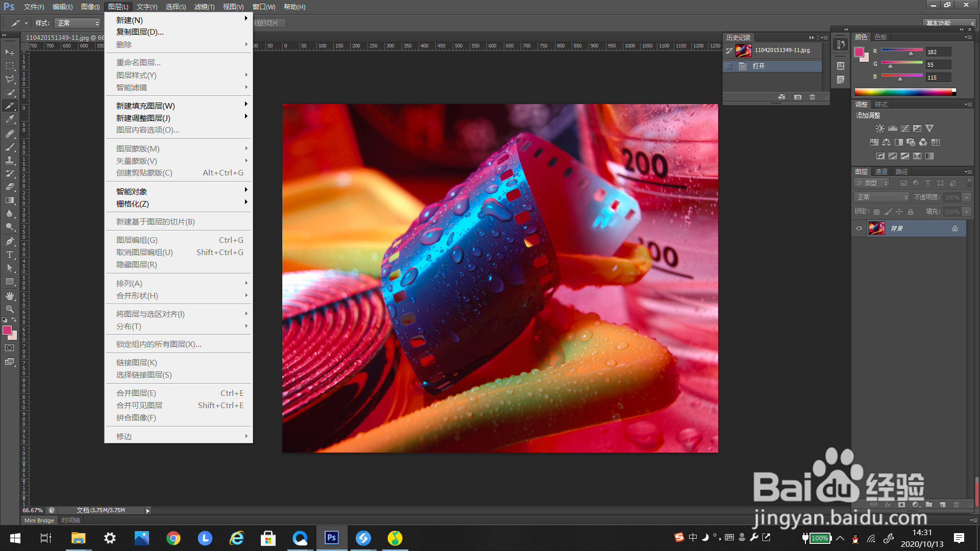Image resolution: width=980 pixels, height=551 pixels.
Task: Create new snapshot with camera icon
Action: [797, 97]
